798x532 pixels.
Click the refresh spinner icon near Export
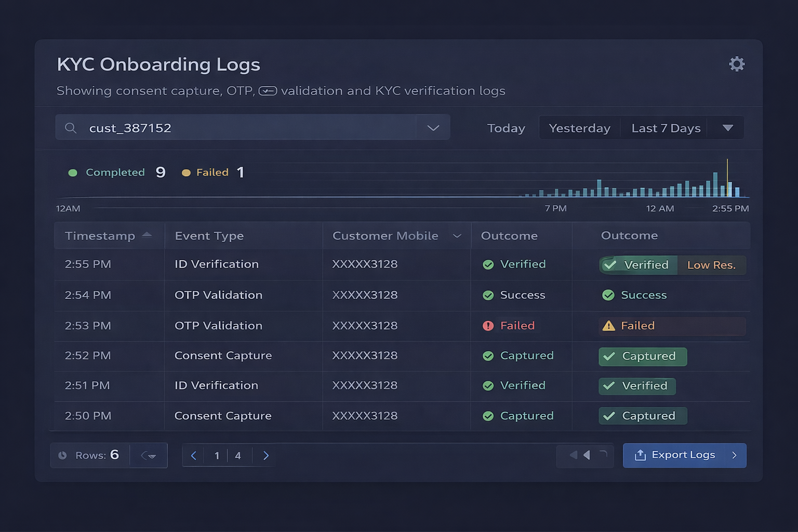603,454
